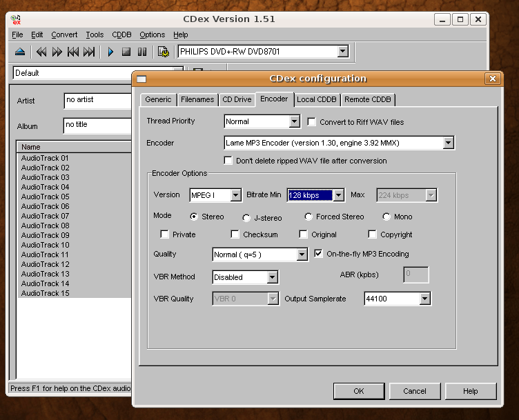This screenshot has width=519, height=420.
Task: Select Forced Stereo mode radio button
Action: pos(309,217)
